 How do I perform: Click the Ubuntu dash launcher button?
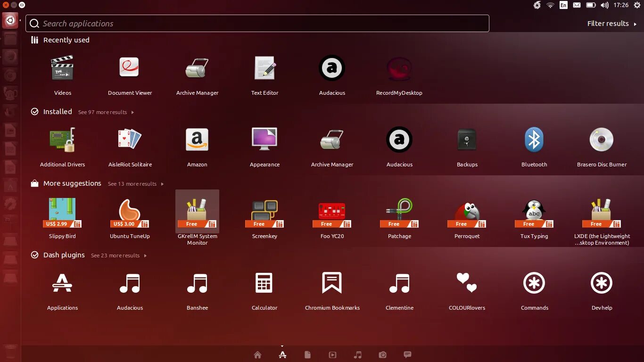click(10, 20)
